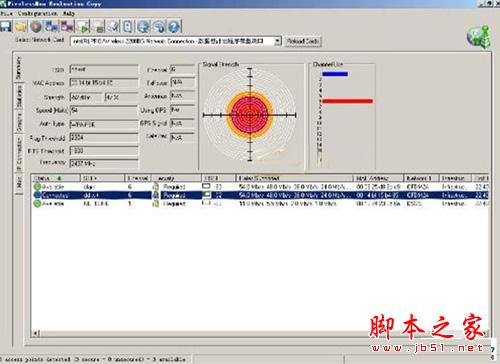The width and height of the screenshot is (500, 364).
Task: Click the blue question mark help icon
Action: coord(174,27)
